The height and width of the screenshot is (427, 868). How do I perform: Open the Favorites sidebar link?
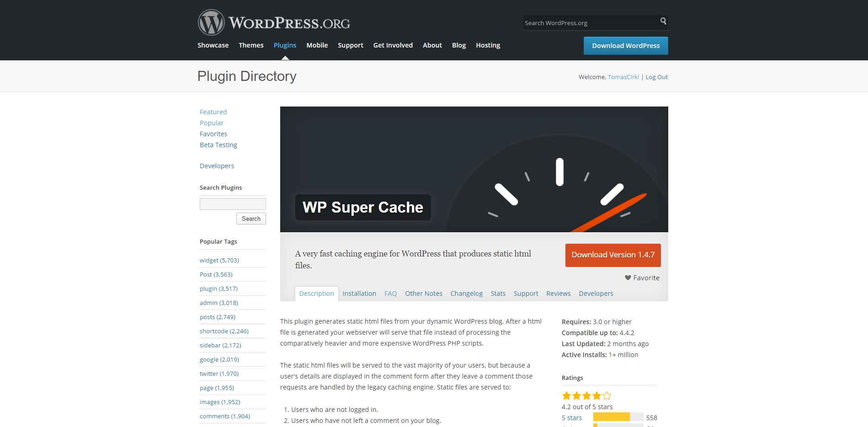tap(213, 134)
